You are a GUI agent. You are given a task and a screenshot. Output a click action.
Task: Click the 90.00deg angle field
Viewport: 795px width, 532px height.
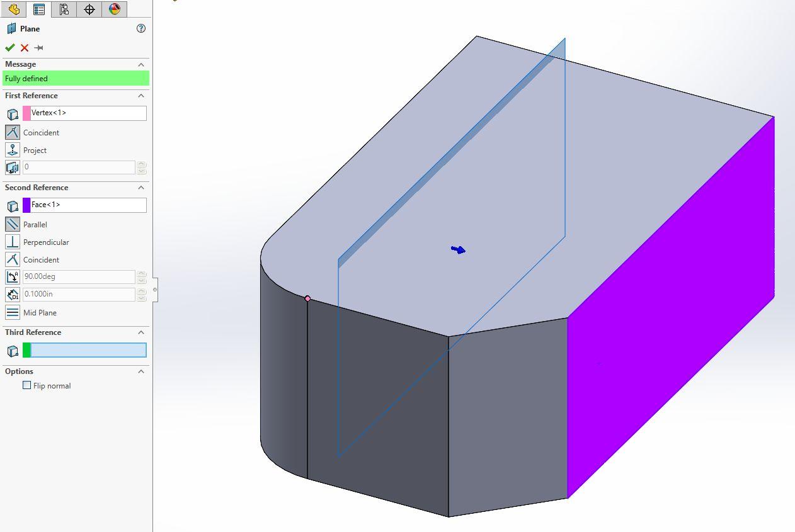[79, 276]
